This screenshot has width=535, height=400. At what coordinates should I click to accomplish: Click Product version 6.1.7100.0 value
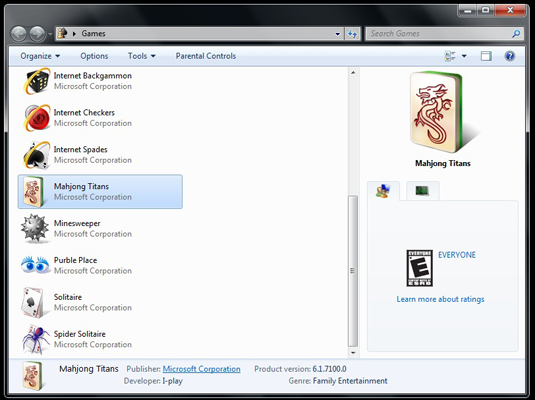pyautogui.click(x=329, y=369)
